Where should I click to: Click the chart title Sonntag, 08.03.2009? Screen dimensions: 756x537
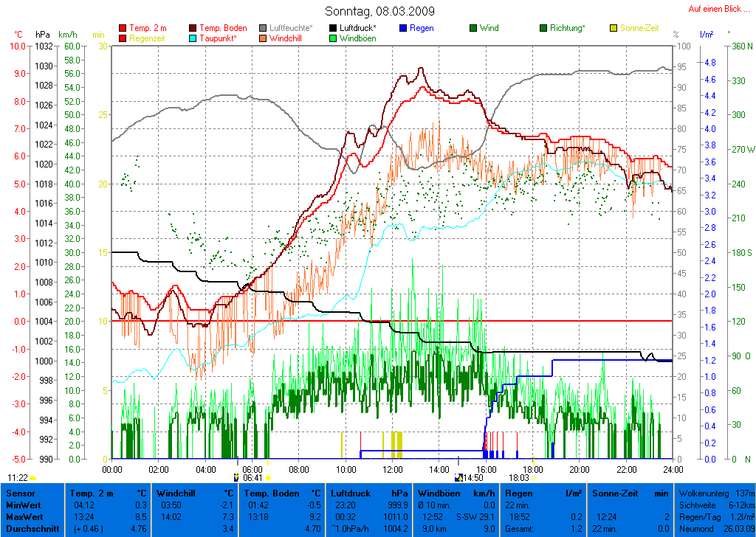379,11
